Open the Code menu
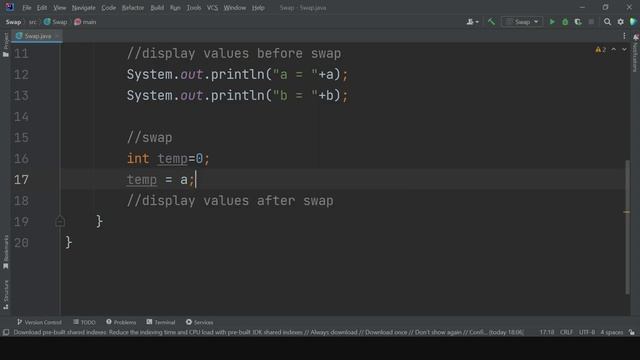 (109, 8)
